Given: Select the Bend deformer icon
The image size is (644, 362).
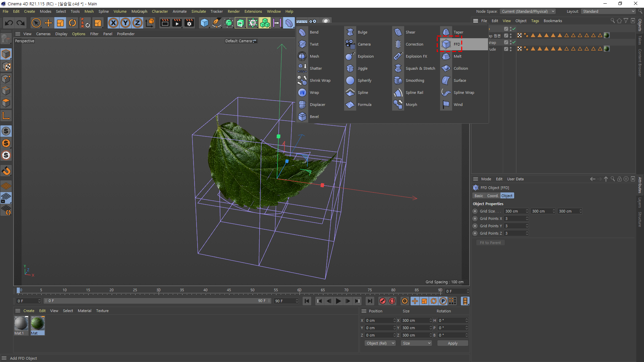Looking at the screenshot, I should point(302,32).
